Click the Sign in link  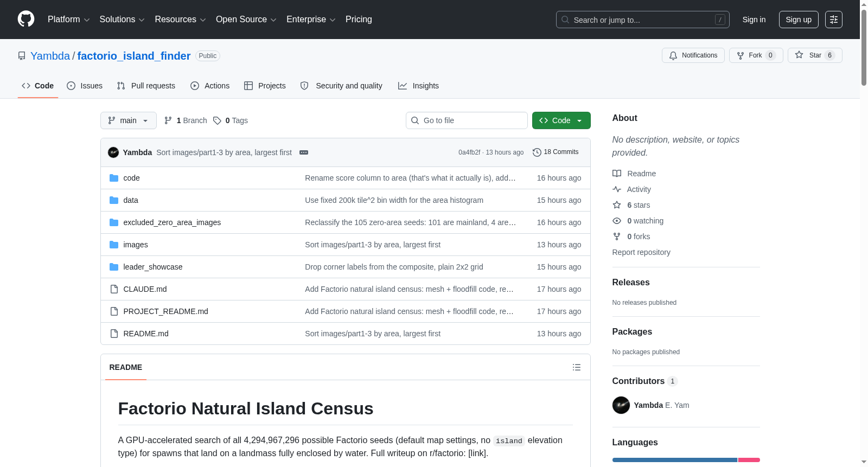coord(754,20)
